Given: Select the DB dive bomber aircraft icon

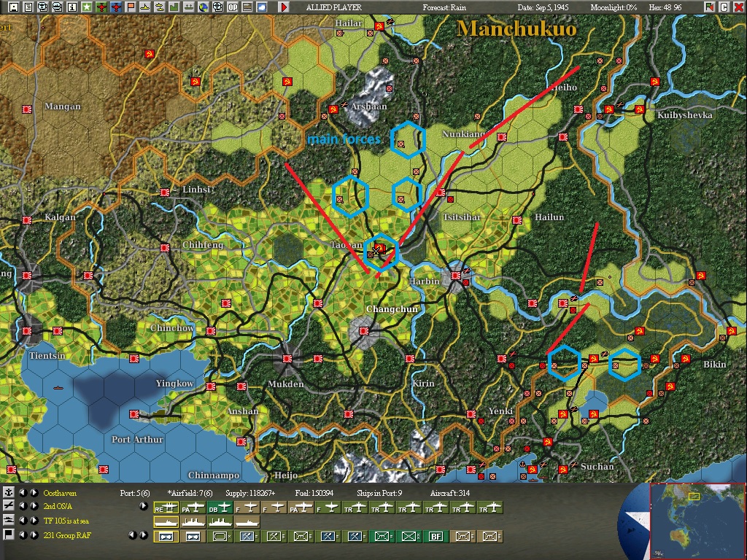Looking at the screenshot, I should point(220,508).
